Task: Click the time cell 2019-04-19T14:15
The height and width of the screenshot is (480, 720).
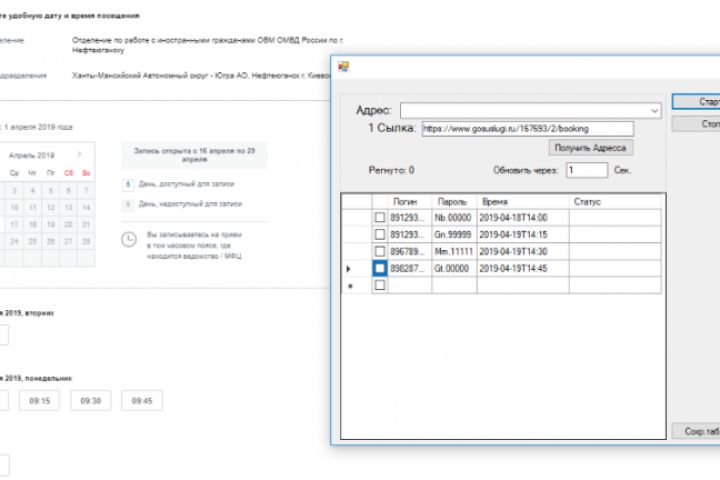Action: [523, 235]
